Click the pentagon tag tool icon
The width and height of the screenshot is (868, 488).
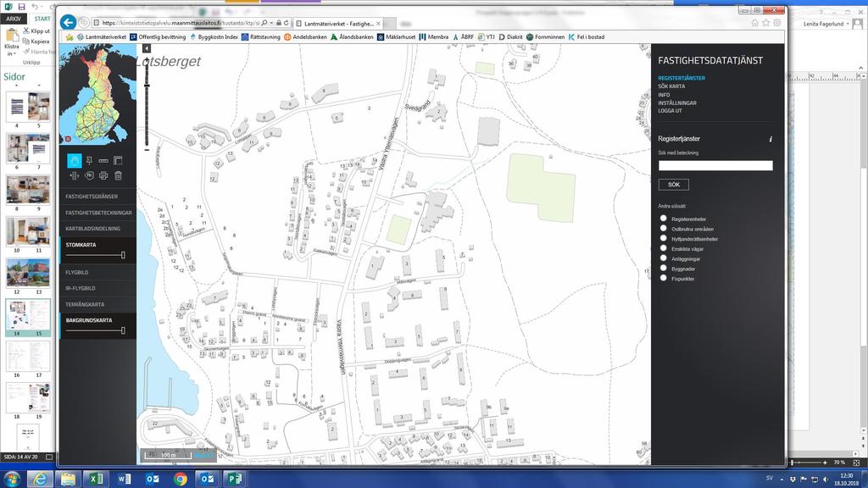click(89, 175)
